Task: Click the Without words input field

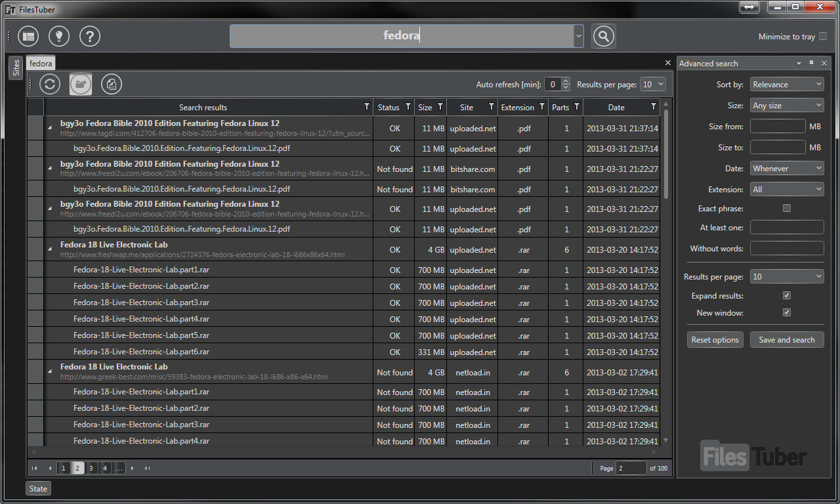Action: pos(787,248)
